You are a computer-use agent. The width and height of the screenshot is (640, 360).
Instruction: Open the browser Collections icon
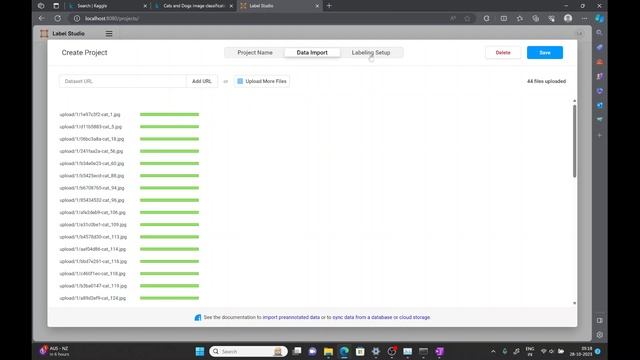(x=536, y=18)
